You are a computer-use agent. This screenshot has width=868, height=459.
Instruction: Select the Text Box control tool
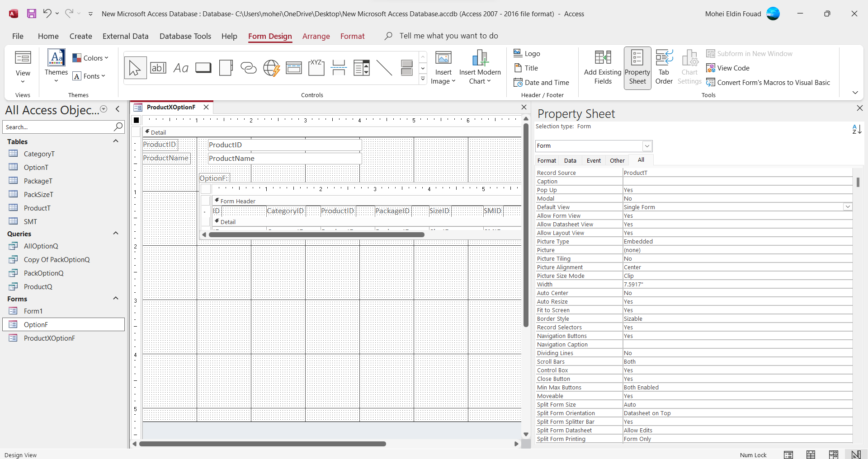click(x=158, y=68)
